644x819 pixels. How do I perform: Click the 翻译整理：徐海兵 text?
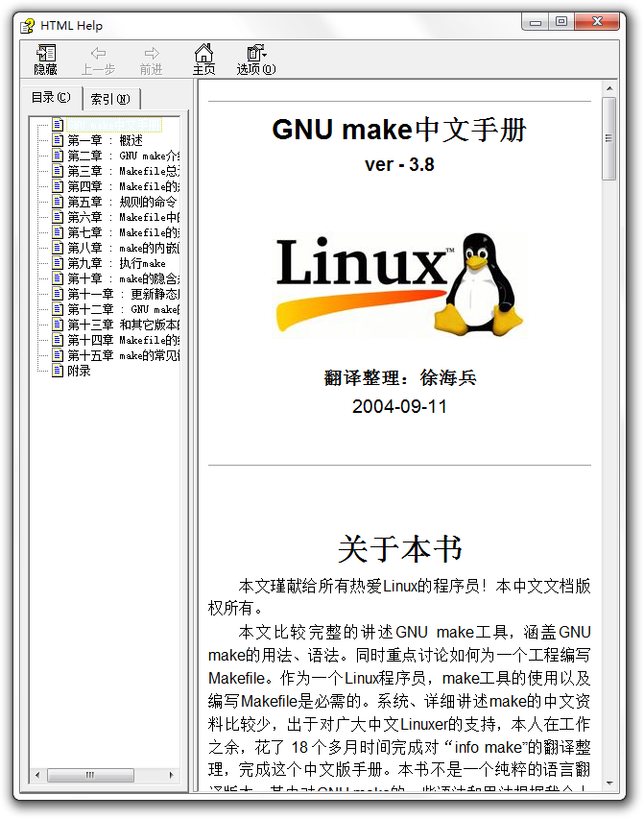(x=400, y=377)
